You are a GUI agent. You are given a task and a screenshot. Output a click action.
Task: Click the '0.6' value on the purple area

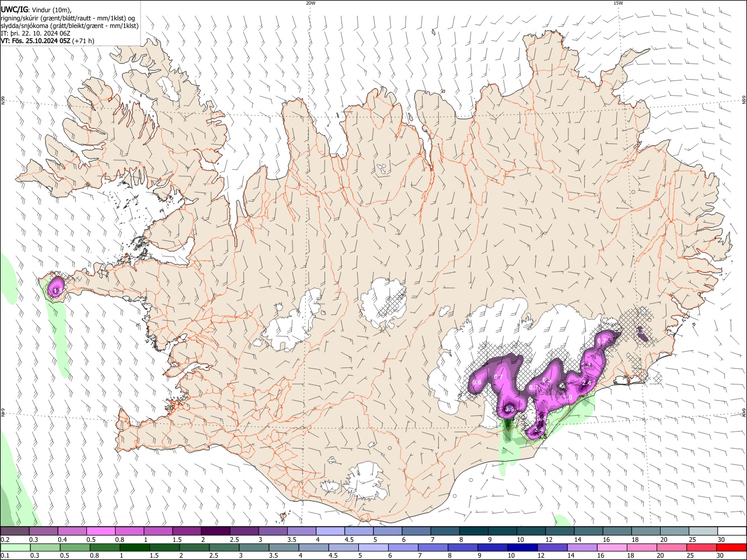click(x=477, y=383)
